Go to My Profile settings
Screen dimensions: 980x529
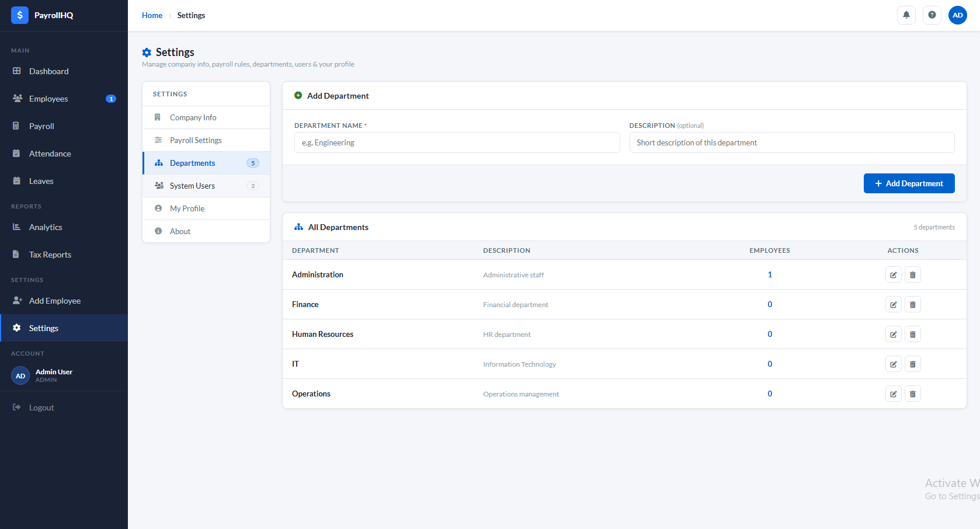[187, 208]
